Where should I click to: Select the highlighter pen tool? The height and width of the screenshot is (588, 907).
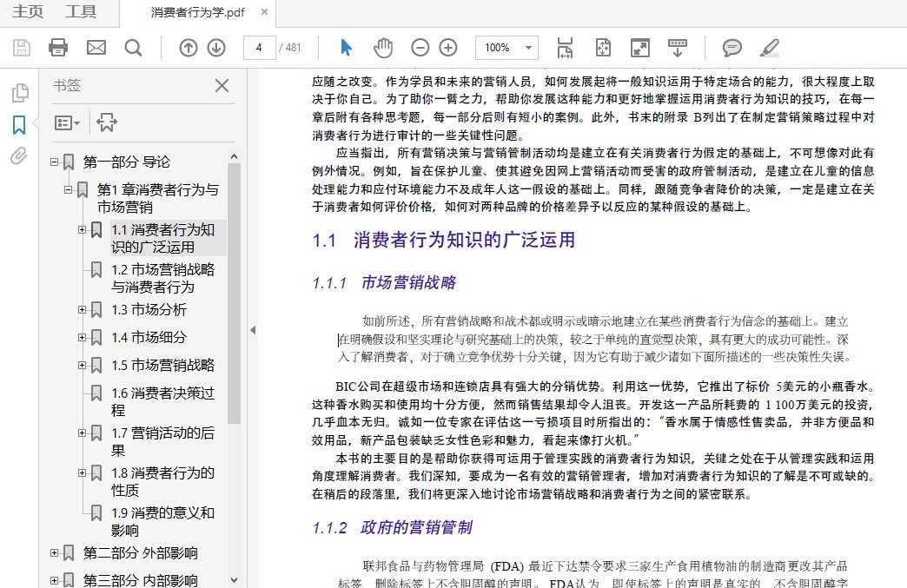(x=769, y=48)
